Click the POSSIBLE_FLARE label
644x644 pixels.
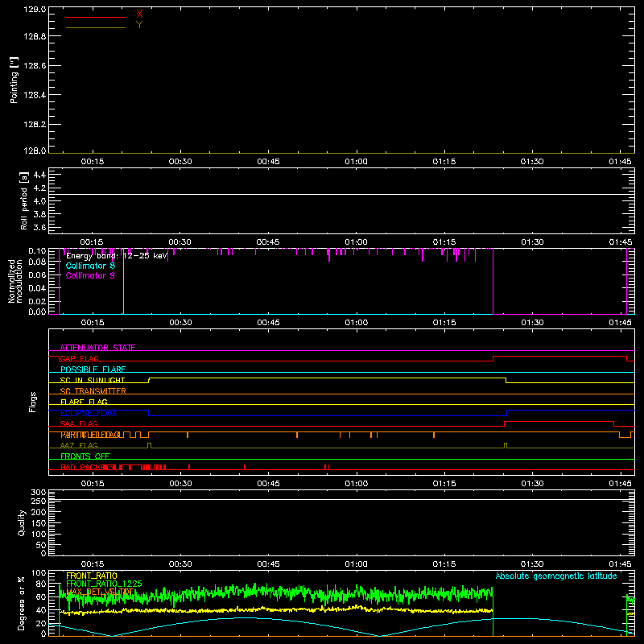pos(93,369)
